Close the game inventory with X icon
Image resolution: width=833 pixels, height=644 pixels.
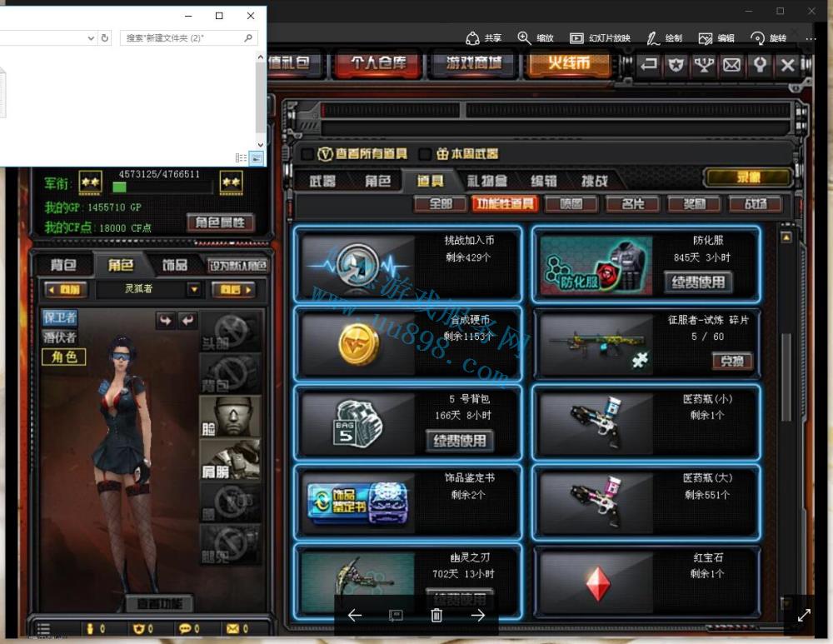pyautogui.click(x=787, y=65)
